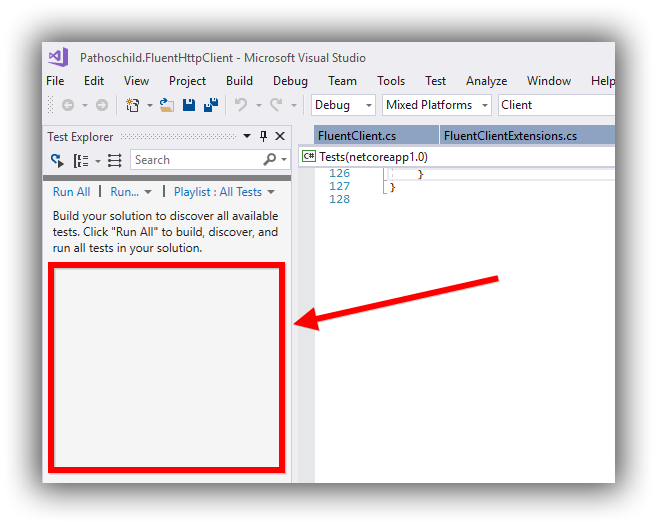Switch to the FluentClientExtensions.cs tab
657x525 pixels.
tap(527, 135)
